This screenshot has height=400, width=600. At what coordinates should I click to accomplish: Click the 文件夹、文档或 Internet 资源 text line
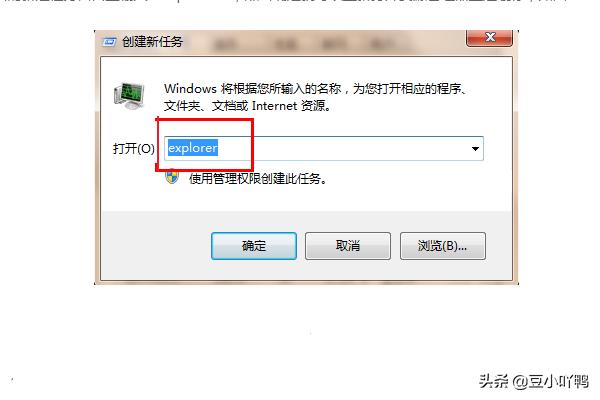(248, 106)
